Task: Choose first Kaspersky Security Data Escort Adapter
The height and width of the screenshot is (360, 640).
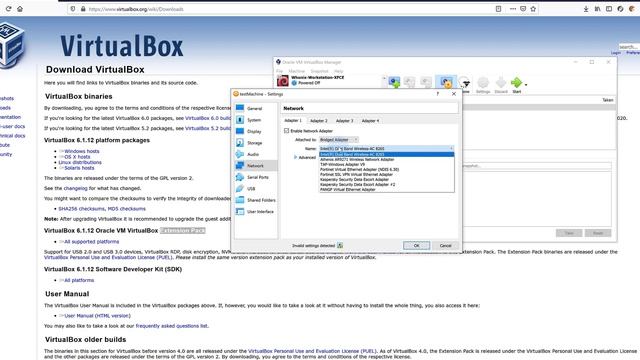Action: coord(386,179)
